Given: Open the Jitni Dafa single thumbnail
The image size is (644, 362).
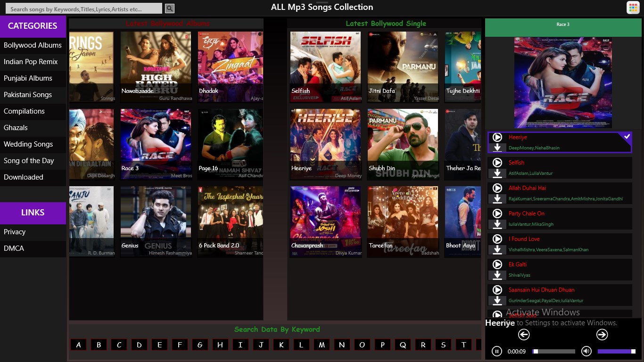Looking at the screenshot, I should click(403, 67).
